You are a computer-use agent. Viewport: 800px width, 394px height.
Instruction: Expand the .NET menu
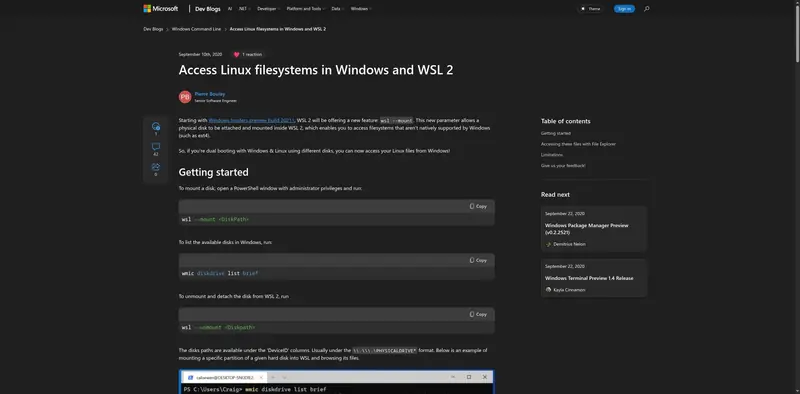click(x=244, y=9)
